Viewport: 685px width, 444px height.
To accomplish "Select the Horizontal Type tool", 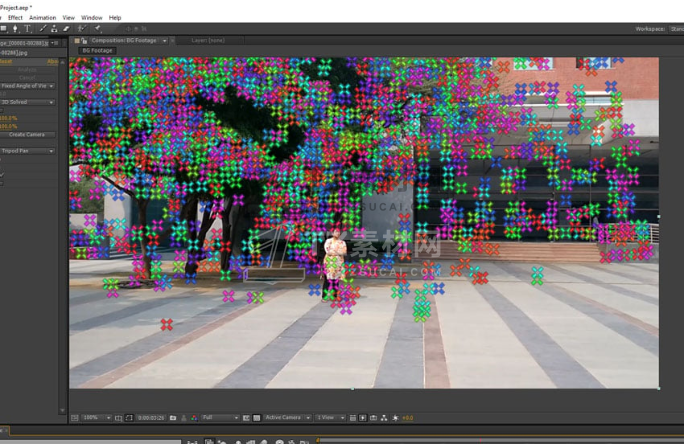I will 28,29.
